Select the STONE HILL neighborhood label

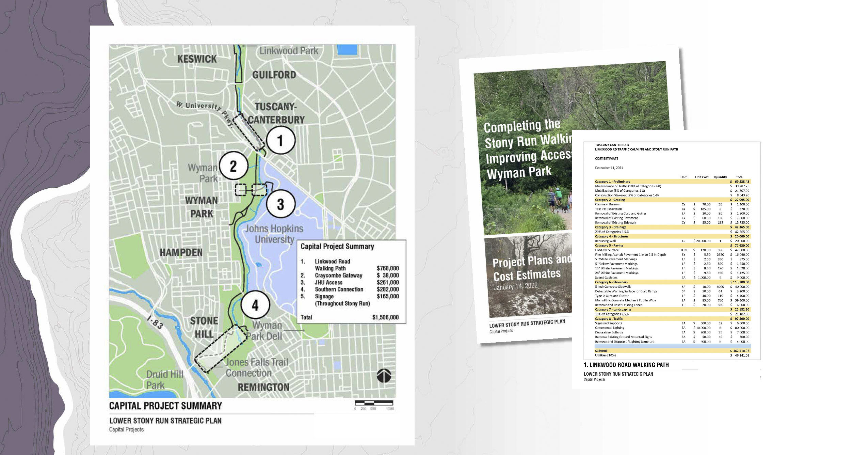tap(204, 327)
